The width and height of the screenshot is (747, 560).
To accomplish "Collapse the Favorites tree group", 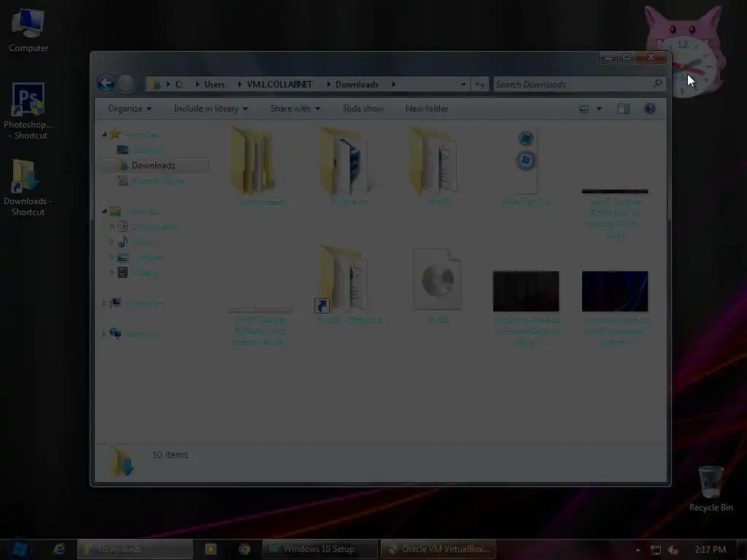I will 104,135.
